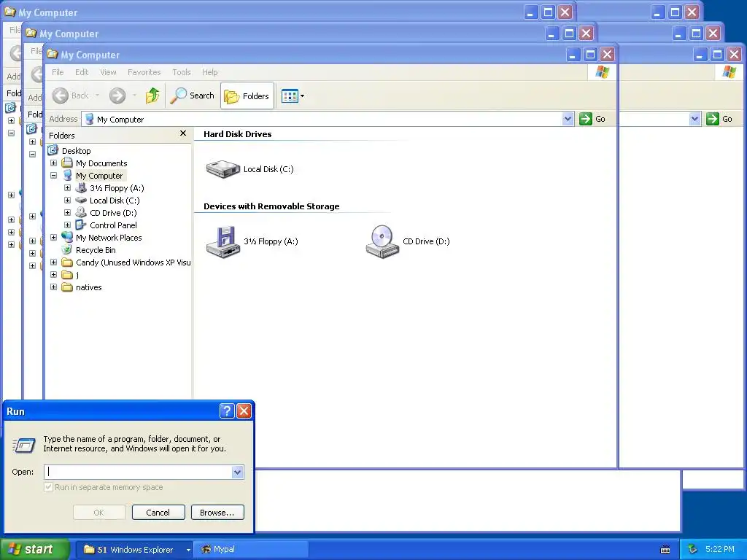Toggle Run in separate memory space checkbox
The width and height of the screenshot is (747, 560).
click(x=48, y=487)
